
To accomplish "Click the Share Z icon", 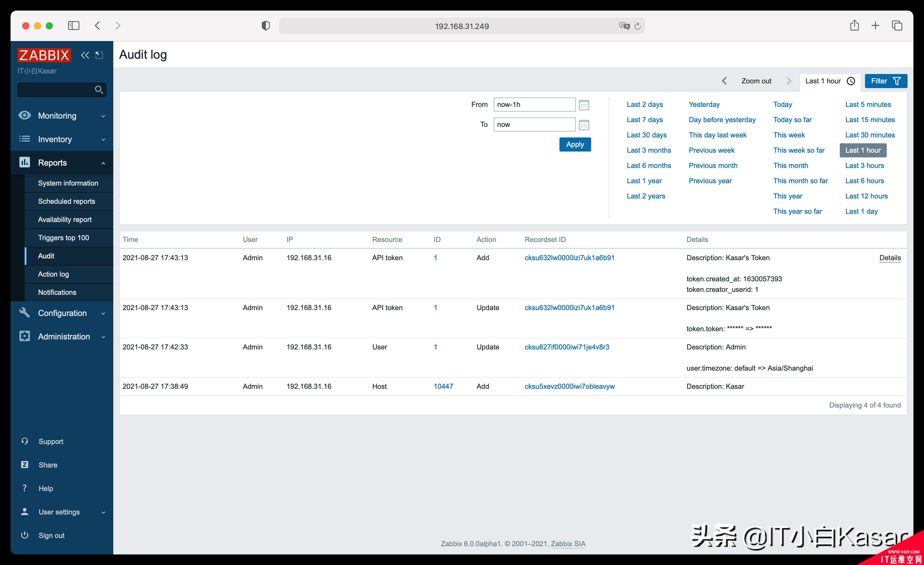I will pos(25,465).
